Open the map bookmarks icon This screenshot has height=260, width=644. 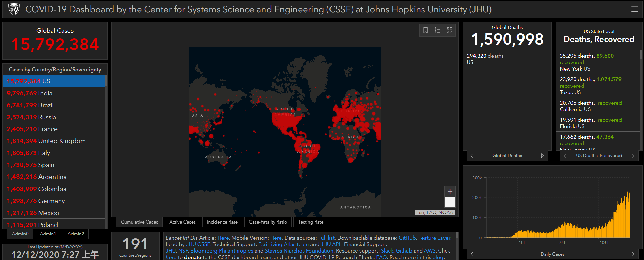(425, 30)
